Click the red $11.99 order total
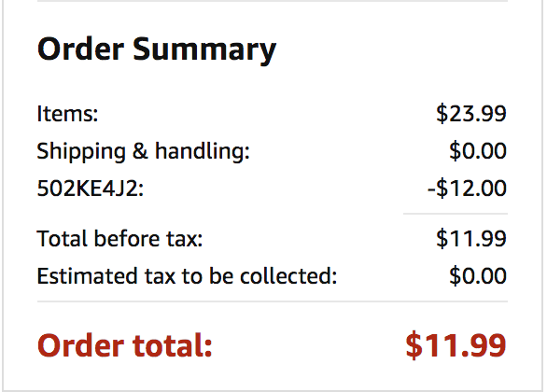547x392 pixels. click(456, 345)
